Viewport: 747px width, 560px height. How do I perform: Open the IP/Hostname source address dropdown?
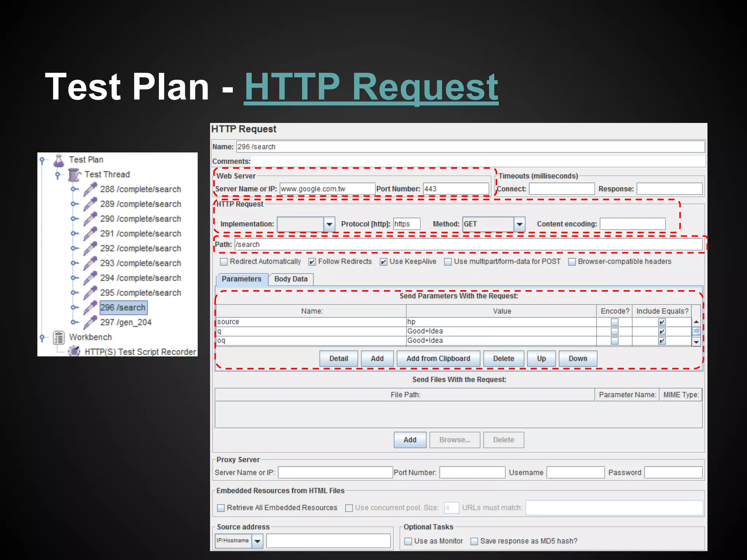coord(257,541)
